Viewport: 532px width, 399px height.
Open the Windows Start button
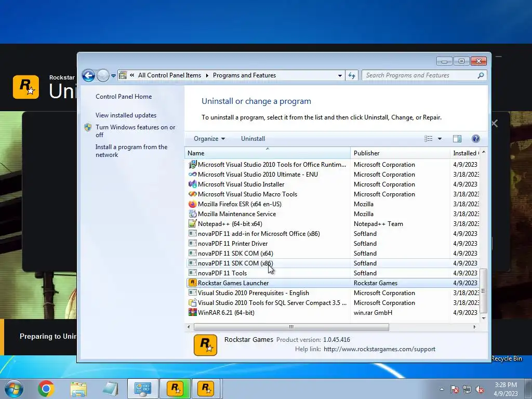(14, 389)
